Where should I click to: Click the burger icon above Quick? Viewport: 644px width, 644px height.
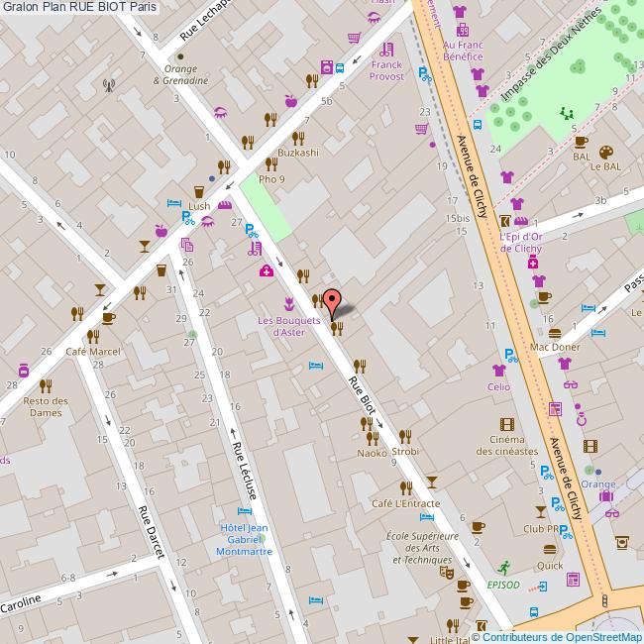tap(550, 548)
